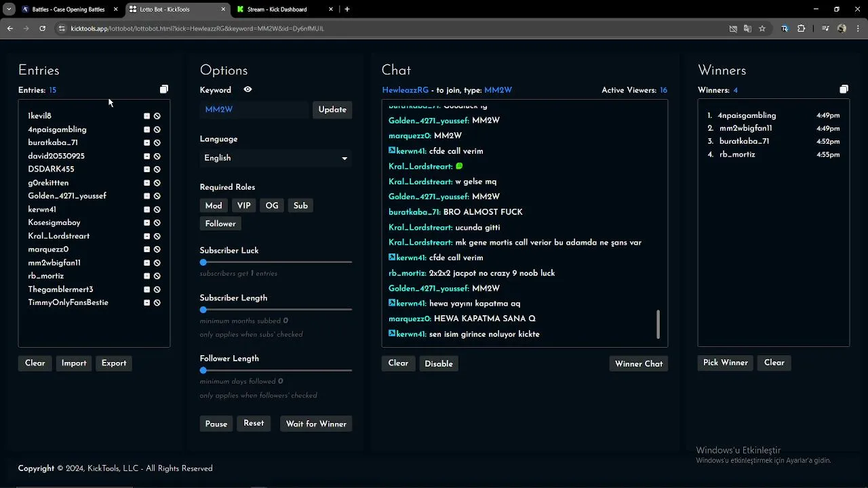Remove buratkaba_71 from entries via minus icon
This screenshot has width=868, height=488.
point(146,143)
